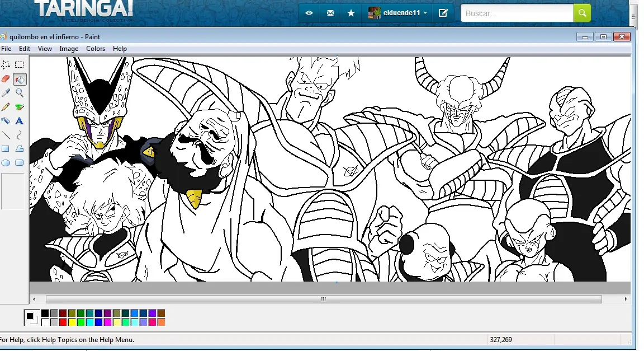The height and width of the screenshot is (351, 644).
Task: Pick the orange palette color
Action: point(162,322)
